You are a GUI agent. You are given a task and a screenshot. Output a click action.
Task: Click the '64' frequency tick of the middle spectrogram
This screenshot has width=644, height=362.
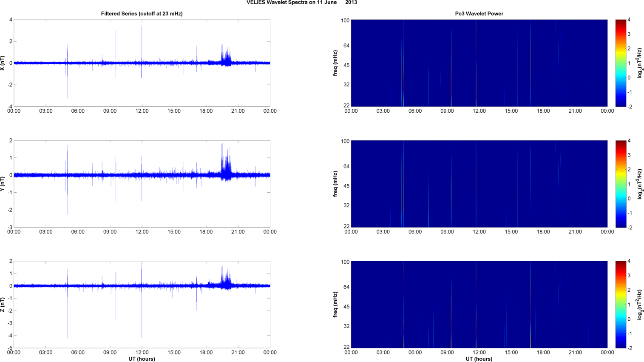(346, 166)
